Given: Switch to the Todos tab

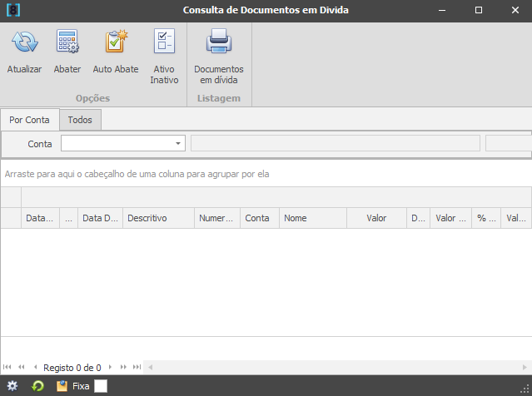Looking at the screenshot, I should pos(80,120).
